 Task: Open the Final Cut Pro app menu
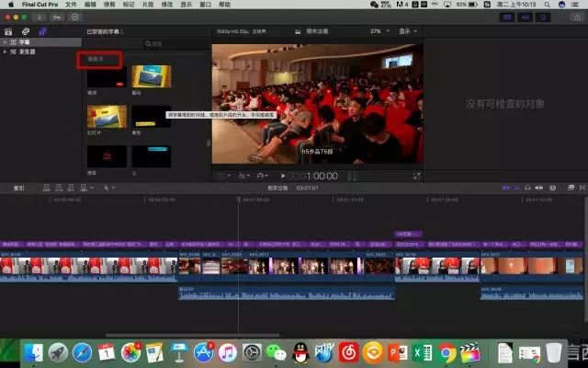pos(40,5)
